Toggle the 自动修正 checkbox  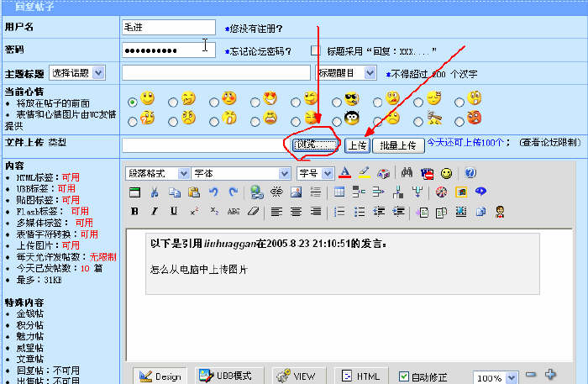[404, 376]
